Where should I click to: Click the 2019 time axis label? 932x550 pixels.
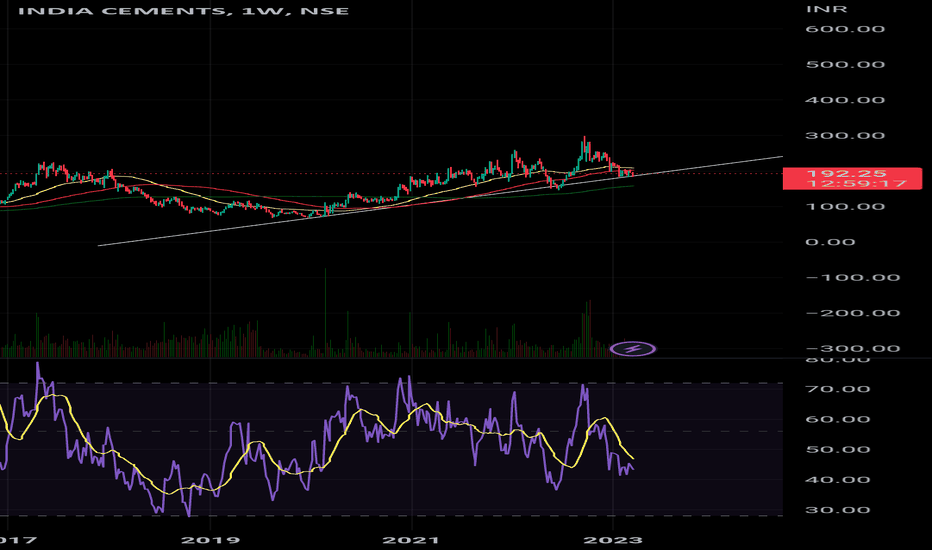click(210, 540)
